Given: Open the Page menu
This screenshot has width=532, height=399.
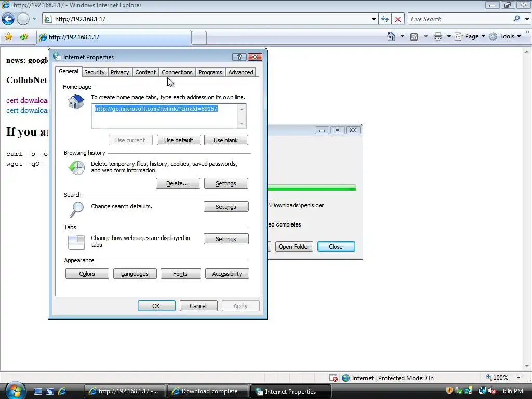Looking at the screenshot, I should [x=470, y=36].
